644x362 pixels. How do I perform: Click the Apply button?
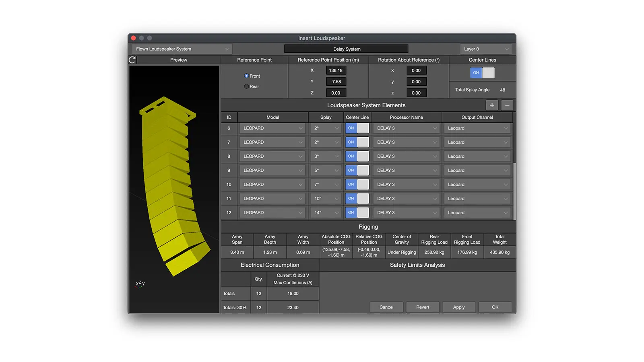(459, 307)
